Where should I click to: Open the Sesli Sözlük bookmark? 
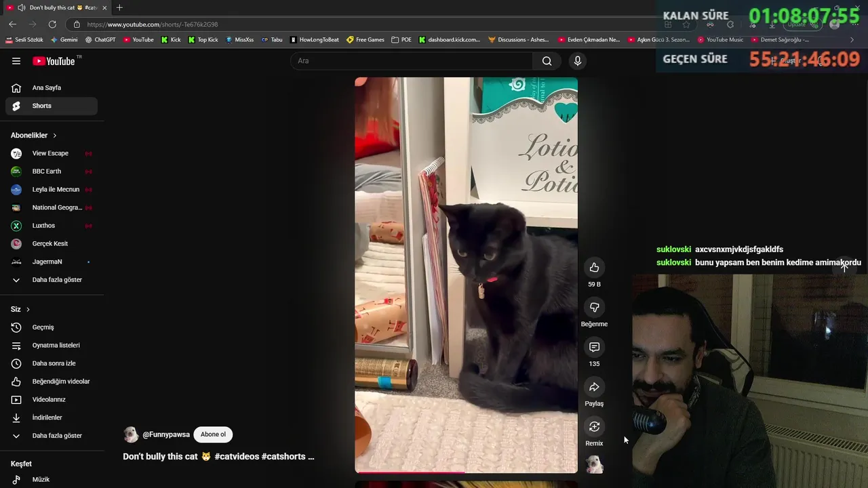(24, 40)
